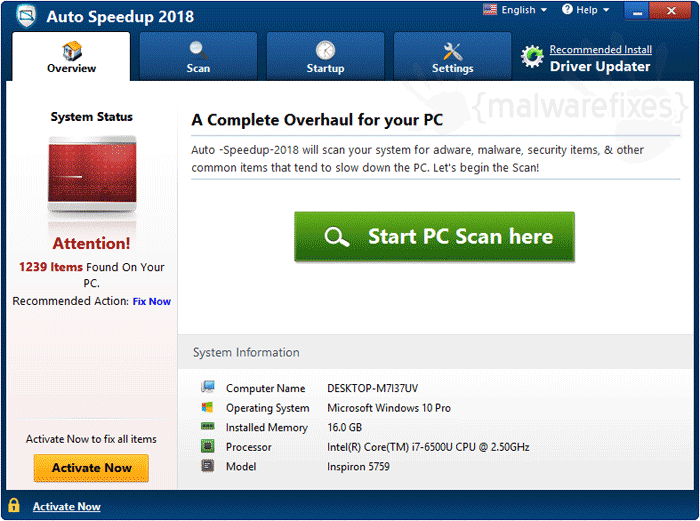Click the padlock icon in footer
The height and width of the screenshot is (521, 700).
click(14, 505)
